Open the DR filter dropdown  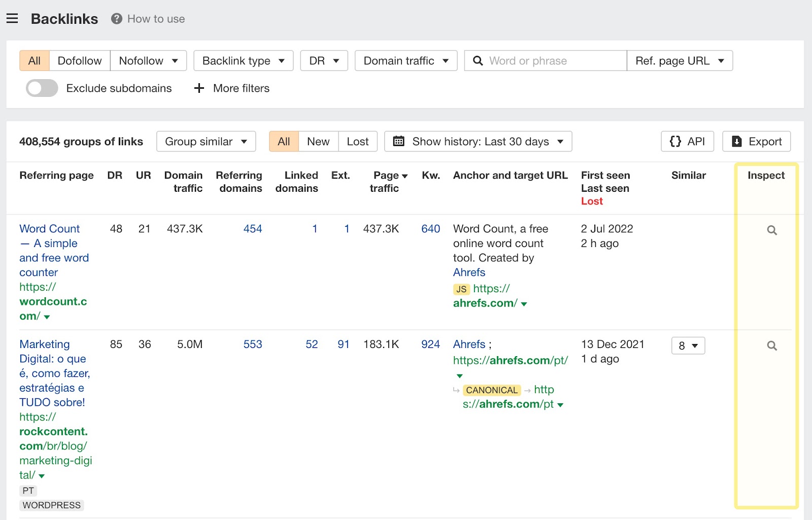coord(323,60)
